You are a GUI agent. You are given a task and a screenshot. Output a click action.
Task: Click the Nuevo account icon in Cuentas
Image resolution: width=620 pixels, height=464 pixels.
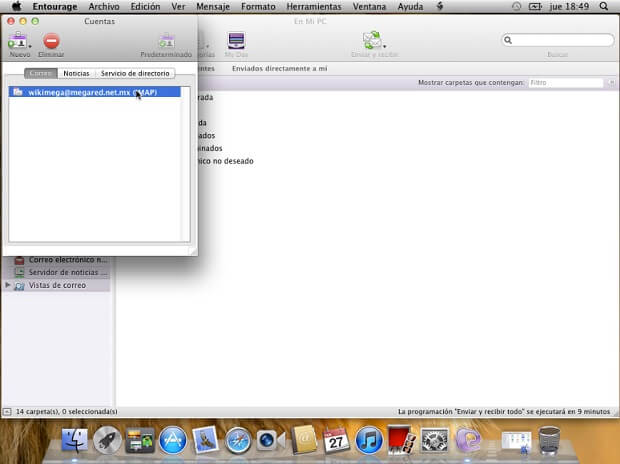click(x=17, y=40)
